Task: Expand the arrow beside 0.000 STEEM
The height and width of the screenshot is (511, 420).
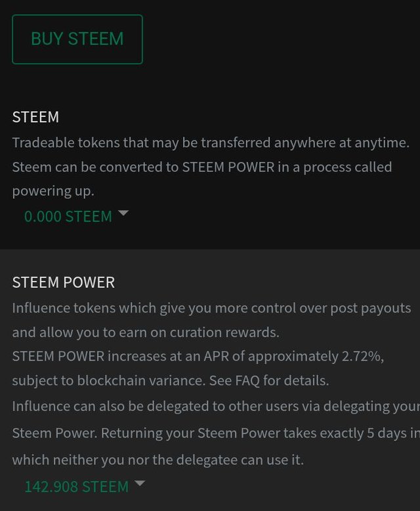Action: pyautogui.click(x=122, y=213)
